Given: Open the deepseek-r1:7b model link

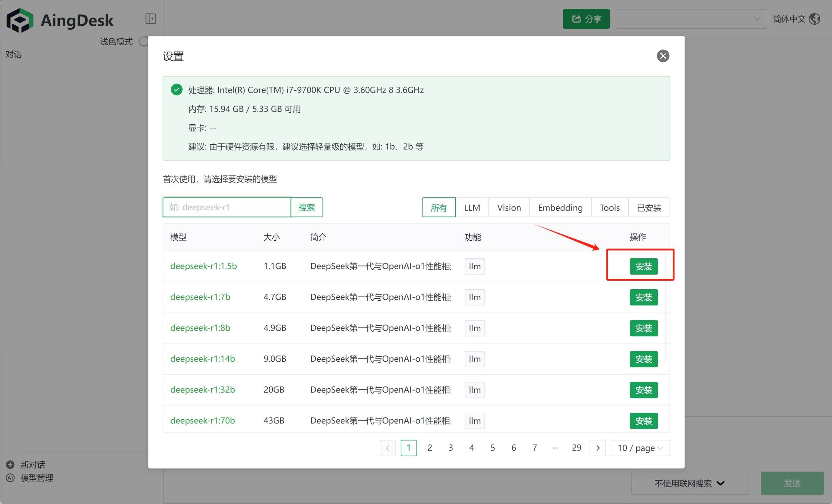Looking at the screenshot, I should click(x=200, y=297).
